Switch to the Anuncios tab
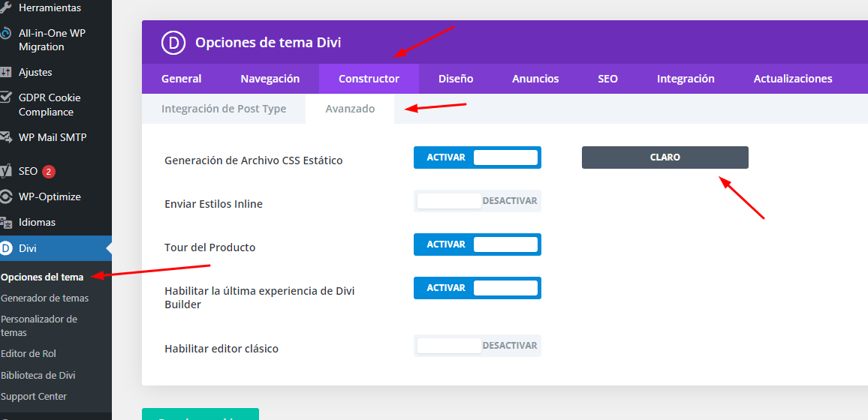This screenshot has height=420, width=868. click(x=535, y=79)
